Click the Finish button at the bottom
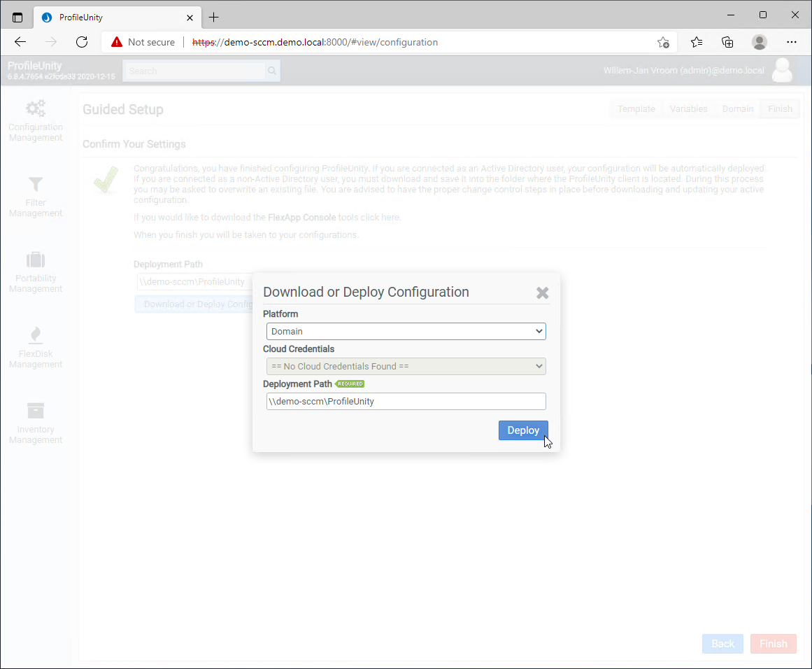This screenshot has width=812, height=669. (x=773, y=644)
